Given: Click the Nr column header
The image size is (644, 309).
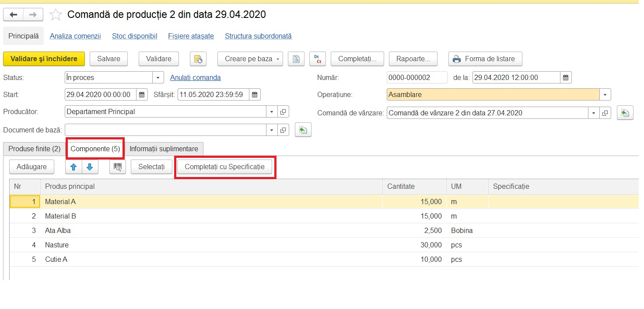Looking at the screenshot, I should pos(25,187).
